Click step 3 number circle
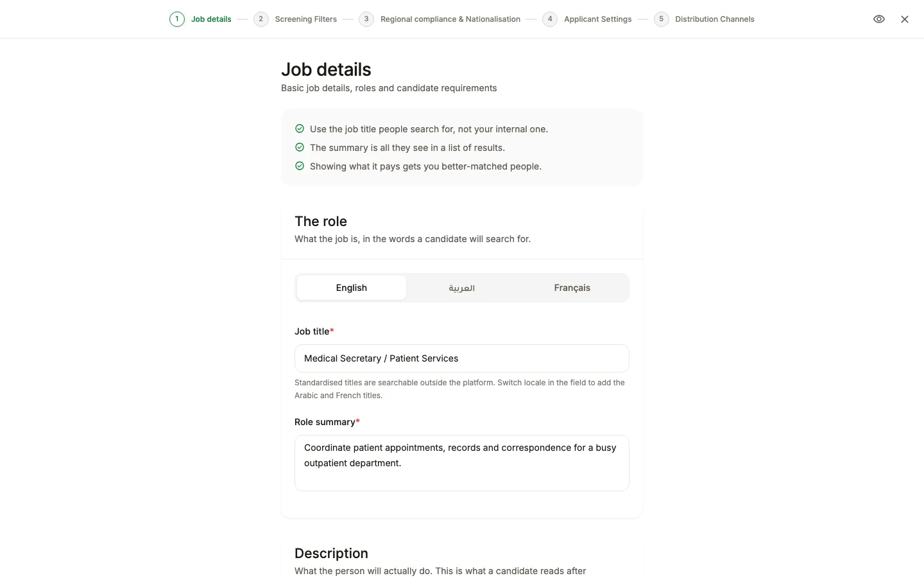The image size is (924, 578). (x=366, y=19)
